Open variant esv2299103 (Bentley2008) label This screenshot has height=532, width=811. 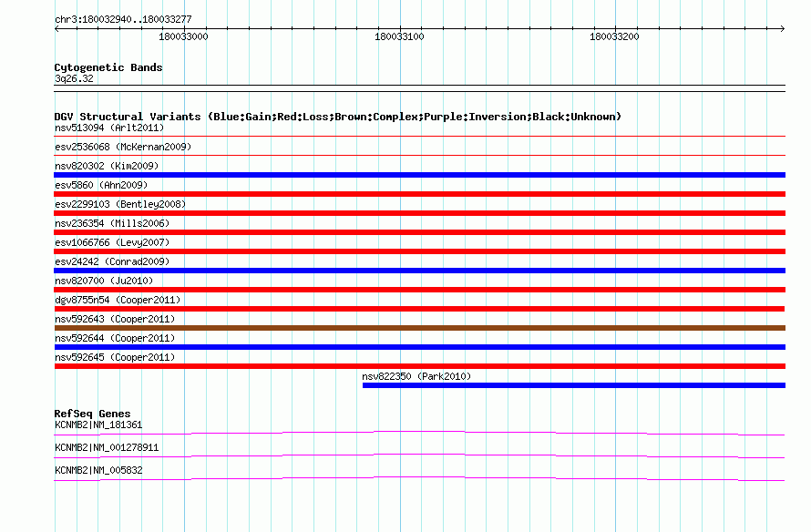coord(120,204)
